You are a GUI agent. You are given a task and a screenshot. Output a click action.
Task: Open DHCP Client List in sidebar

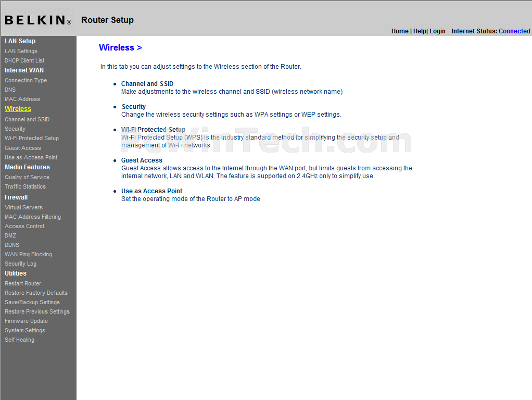pos(24,60)
